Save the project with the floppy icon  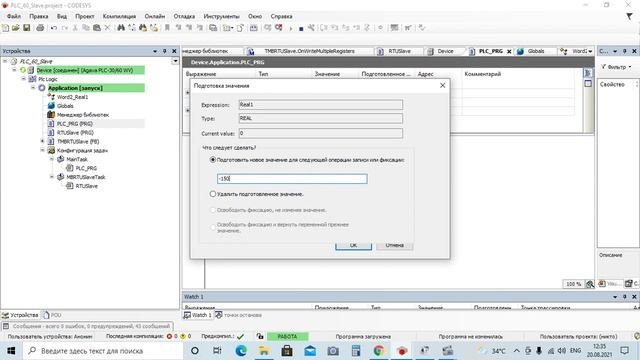click(27, 28)
